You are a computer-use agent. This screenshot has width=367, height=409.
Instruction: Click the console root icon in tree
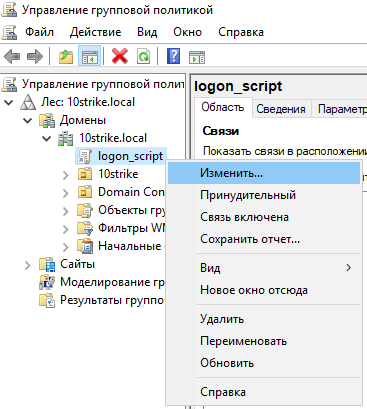pos(9,84)
